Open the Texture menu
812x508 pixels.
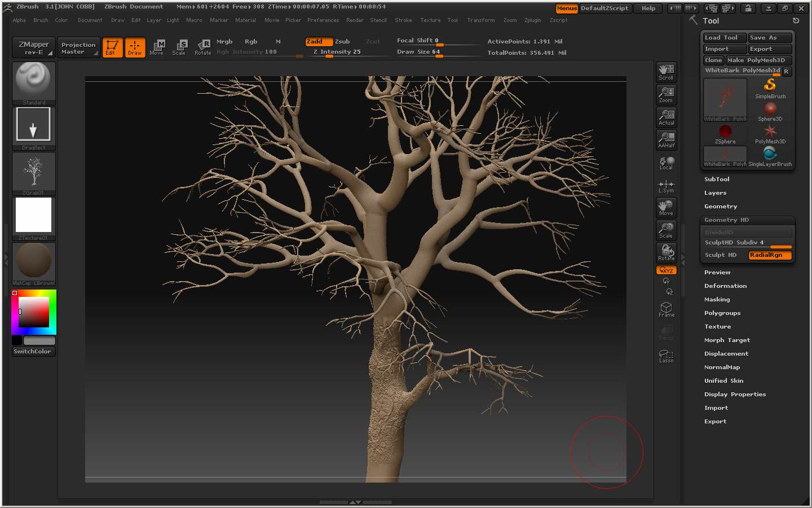tap(430, 20)
